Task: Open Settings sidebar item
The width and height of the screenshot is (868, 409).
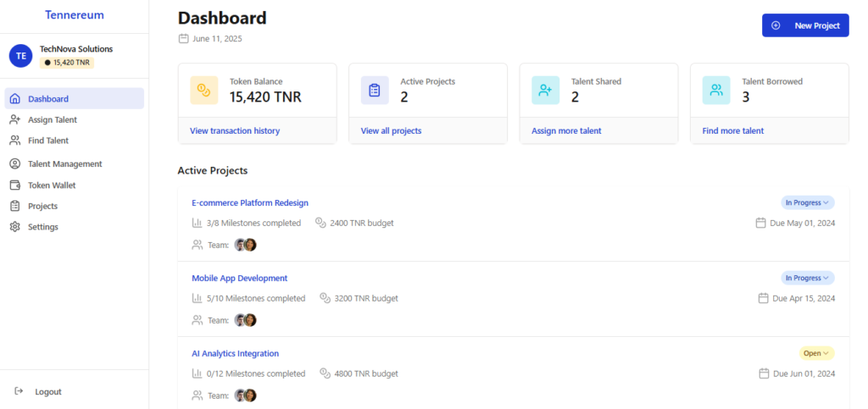Action: click(75, 227)
